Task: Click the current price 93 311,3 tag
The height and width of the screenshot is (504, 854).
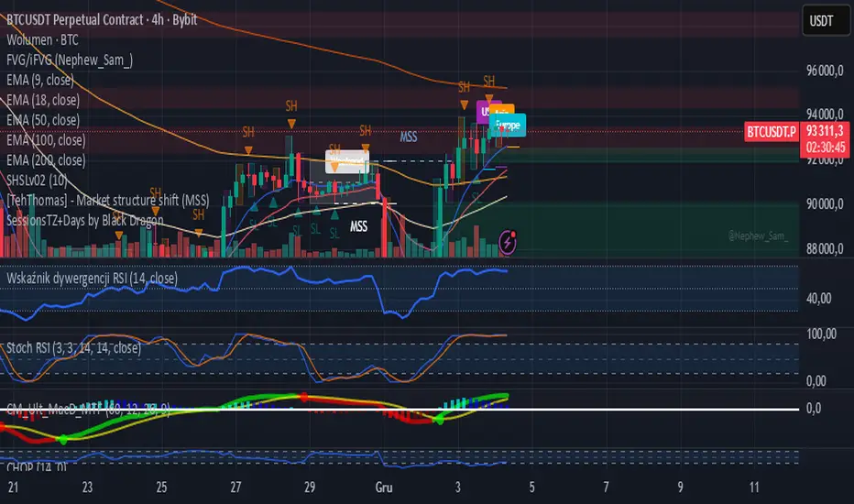Action: point(825,131)
